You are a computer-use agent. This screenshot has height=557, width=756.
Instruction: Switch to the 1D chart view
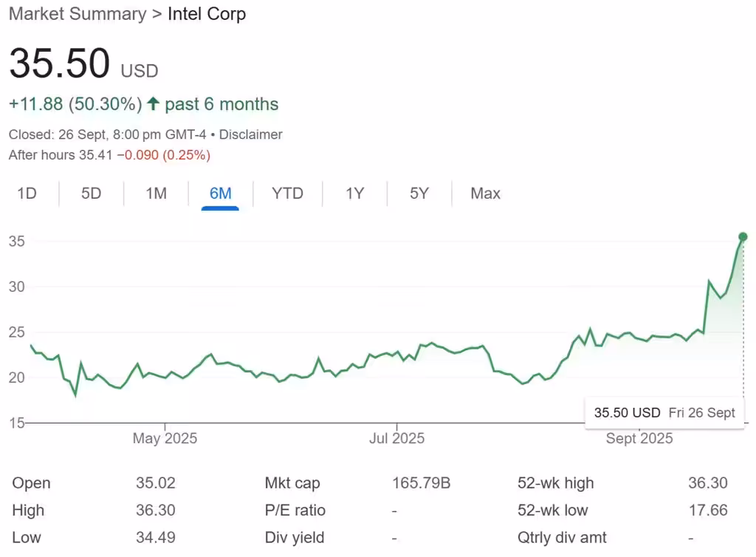(x=27, y=193)
